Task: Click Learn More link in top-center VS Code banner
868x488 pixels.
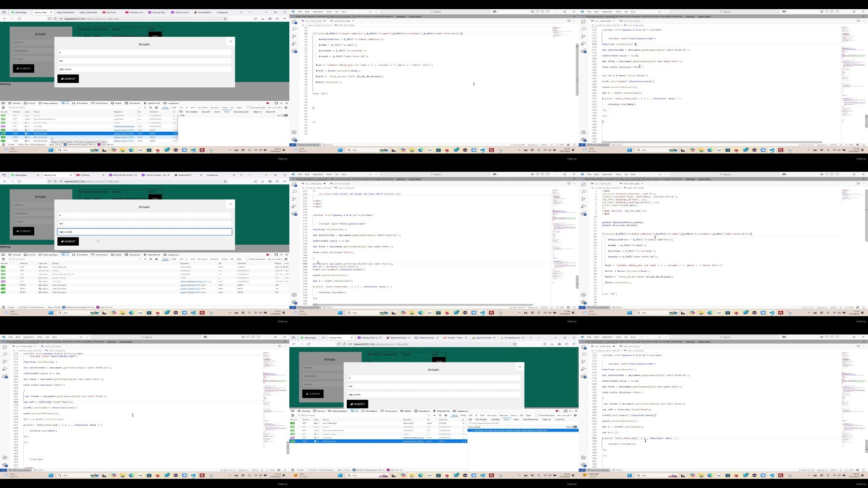Action: (415, 16)
